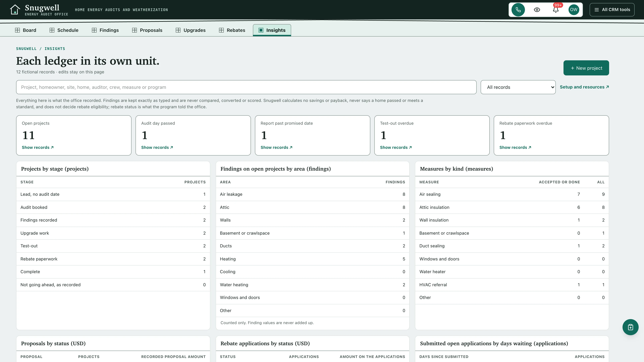The height and width of the screenshot is (362, 644).
Task: Expand the All records dropdown
Action: 518,87
